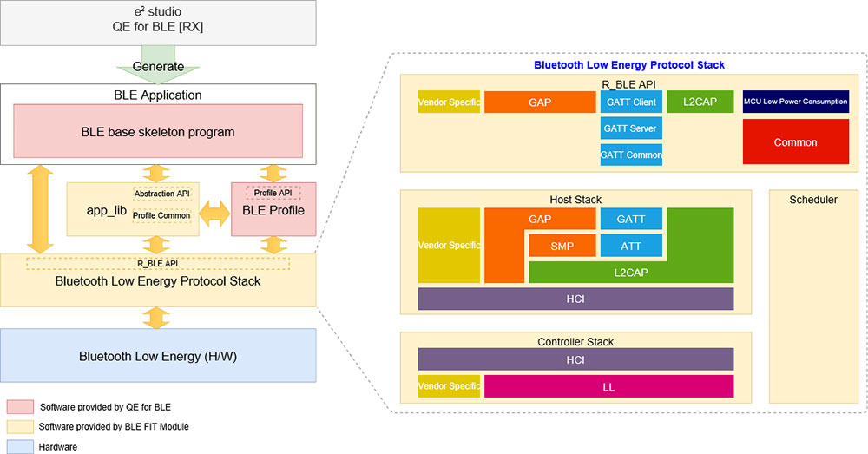Select the pink LL block in Controller Stack
This screenshot has width=868, height=454.
point(609,386)
